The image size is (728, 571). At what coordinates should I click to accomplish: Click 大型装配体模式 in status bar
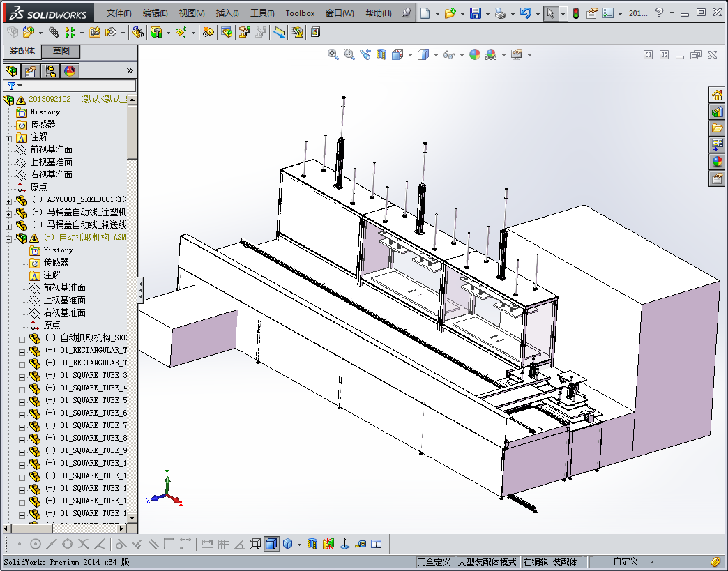coord(487,562)
